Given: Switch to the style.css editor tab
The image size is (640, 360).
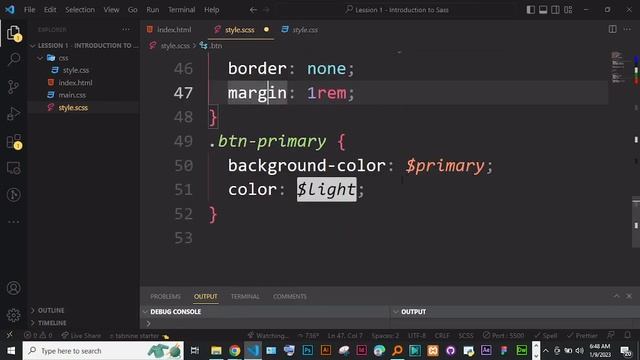Looking at the screenshot, I should point(300,29).
